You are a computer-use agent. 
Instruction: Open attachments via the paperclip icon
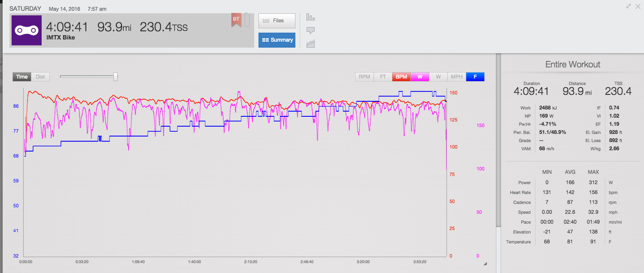[247, 20]
